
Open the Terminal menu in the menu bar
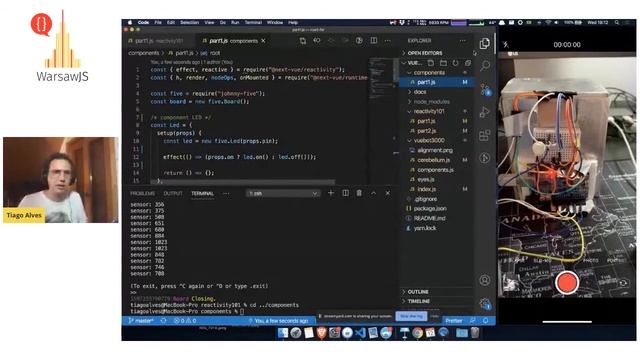(253, 22)
